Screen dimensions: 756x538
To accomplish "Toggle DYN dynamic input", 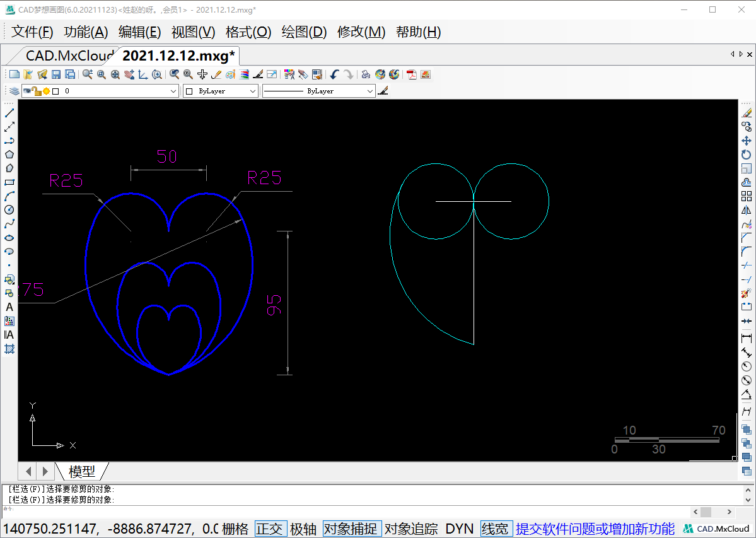I will click(459, 529).
